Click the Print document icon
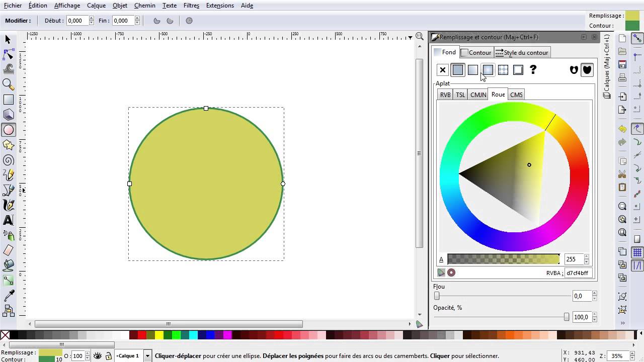The image size is (644, 362). tap(622, 77)
